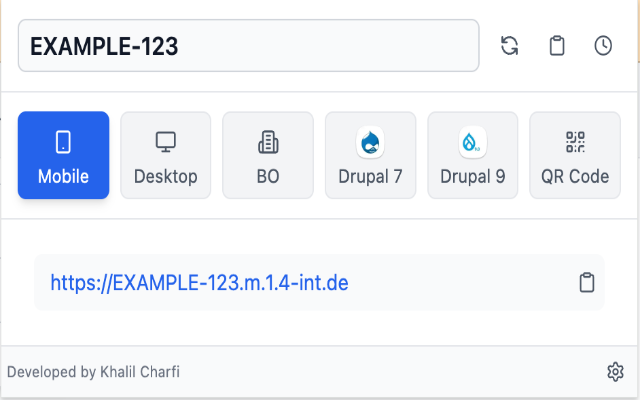This screenshot has width=640, height=400.
Task: Click the monitor icon above Desktop
Action: click(166, 142)
